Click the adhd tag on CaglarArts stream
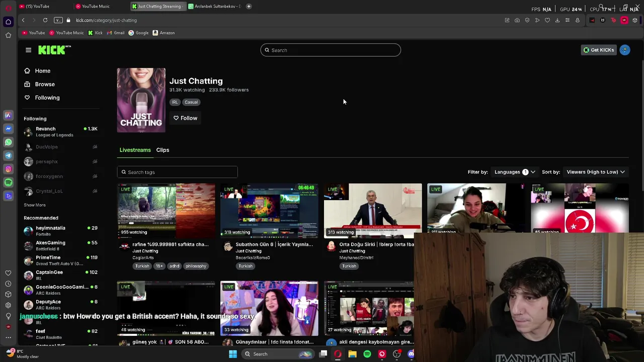 [174, 266]
